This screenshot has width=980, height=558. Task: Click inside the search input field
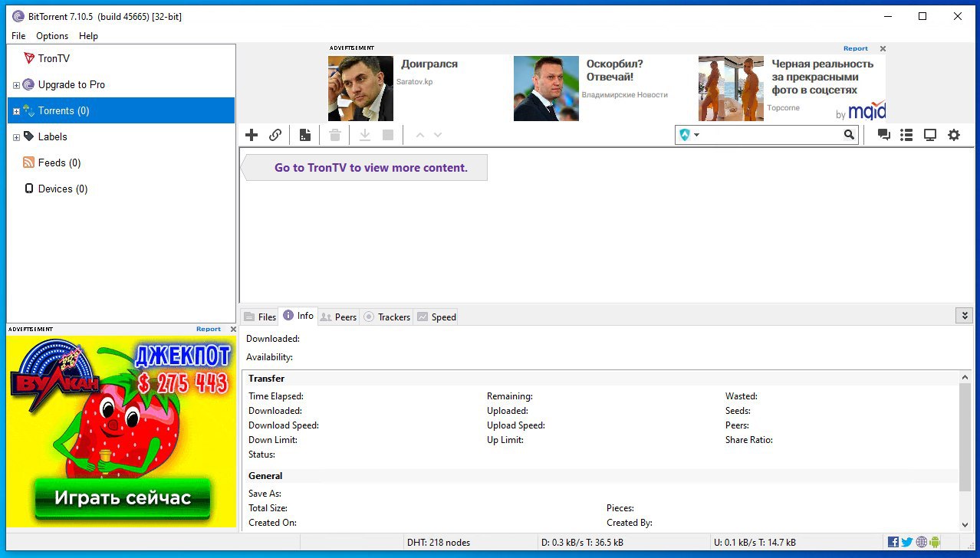pyautogui.click(x=771, y=135)
